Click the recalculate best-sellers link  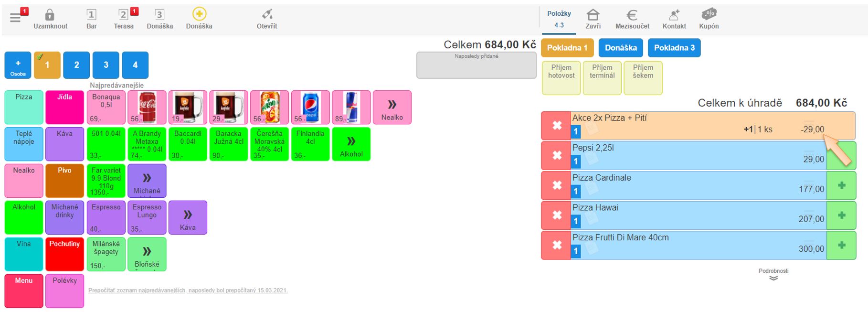coord(188,290)
